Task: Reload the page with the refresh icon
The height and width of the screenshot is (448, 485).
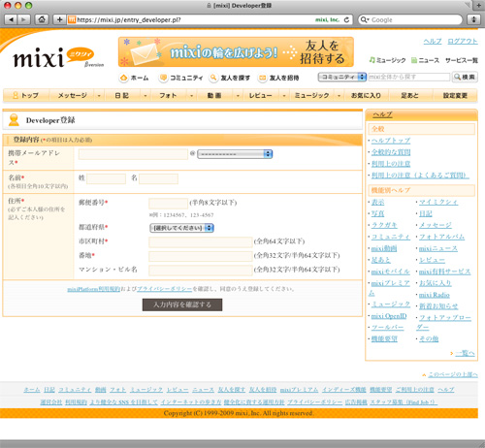Action: click(346, 19)
